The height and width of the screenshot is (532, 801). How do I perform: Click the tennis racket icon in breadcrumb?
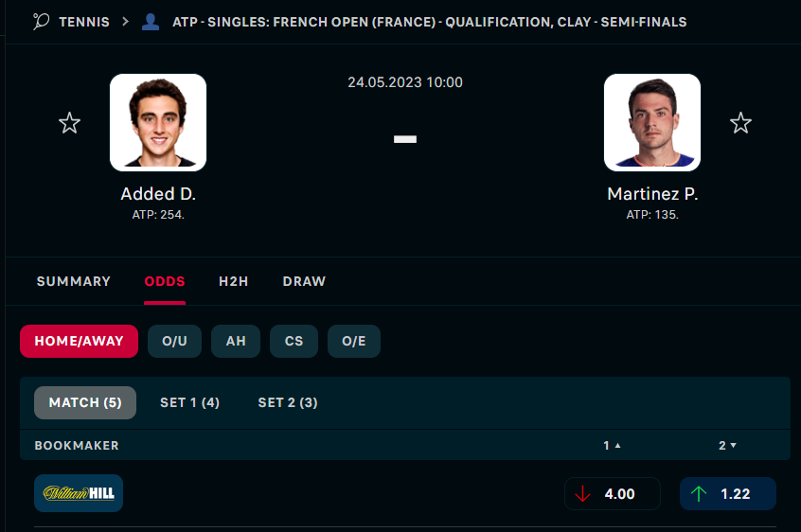coord(41,21)
